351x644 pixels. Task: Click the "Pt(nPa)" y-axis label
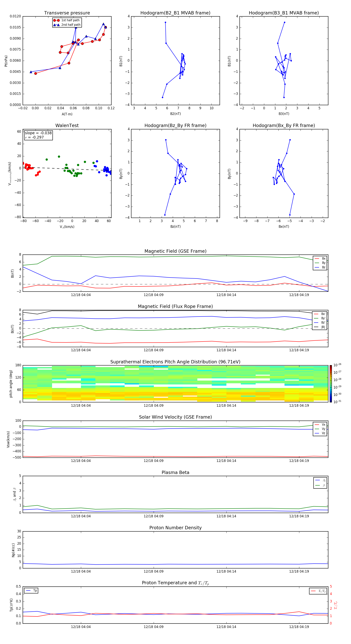coord(6,61)
